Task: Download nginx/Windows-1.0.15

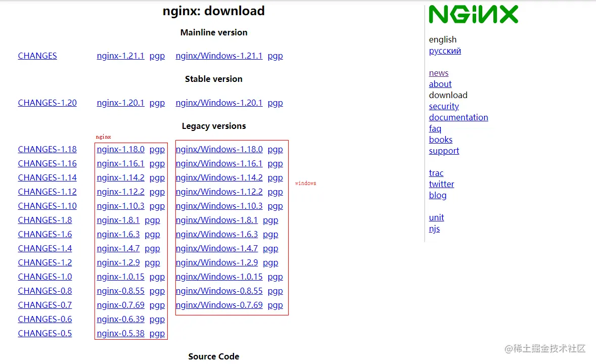Action: tap(219, 277)
